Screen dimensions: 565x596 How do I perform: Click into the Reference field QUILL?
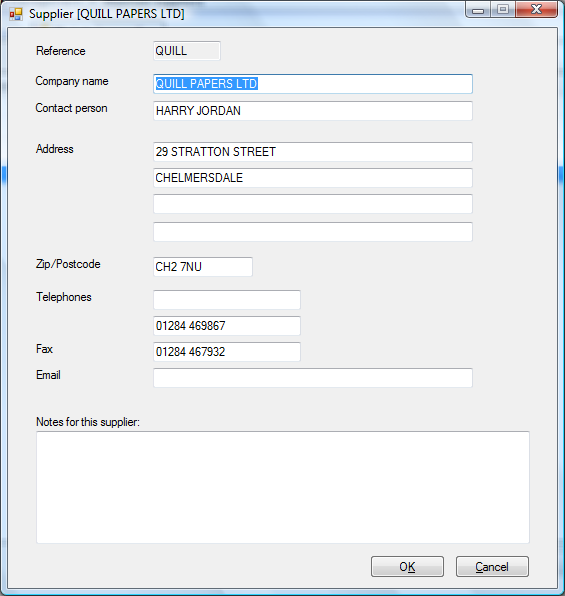tap(187, 51)
